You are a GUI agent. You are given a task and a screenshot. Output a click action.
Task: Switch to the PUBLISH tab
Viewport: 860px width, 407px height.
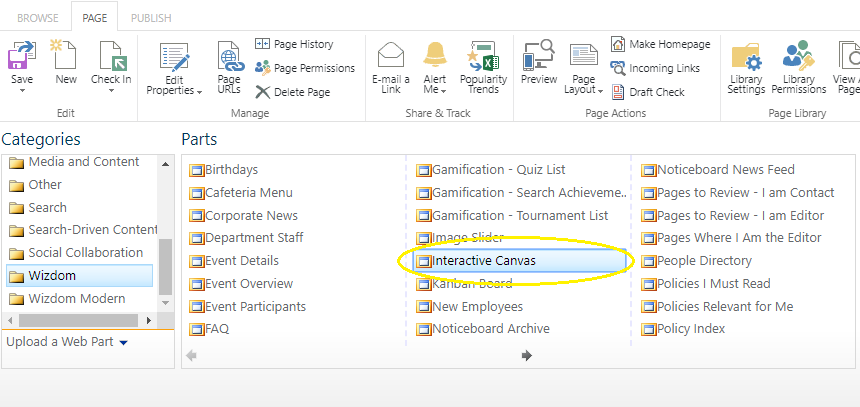(x=151, y=17)
